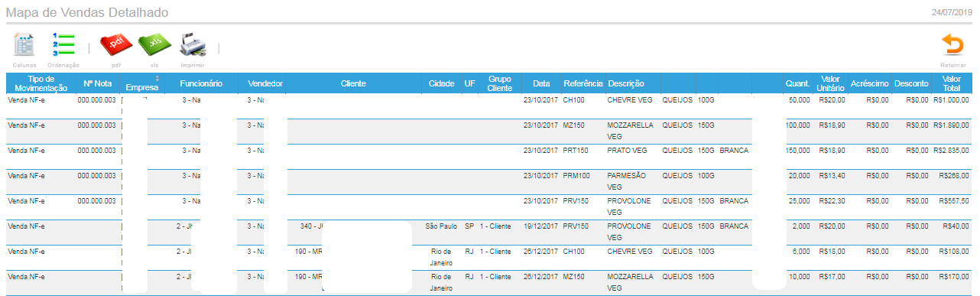Click the Referência column header

(583, 83)
